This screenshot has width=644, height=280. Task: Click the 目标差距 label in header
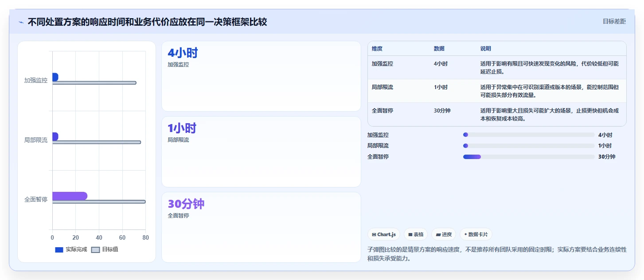614,21
